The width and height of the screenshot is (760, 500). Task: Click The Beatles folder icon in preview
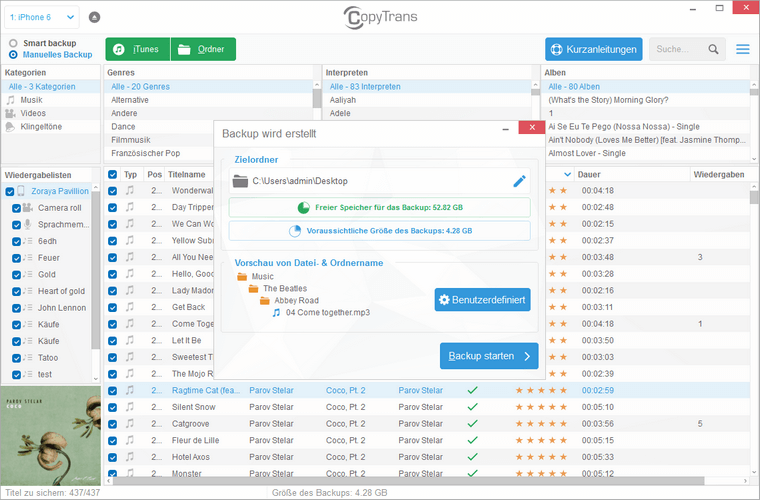[x=253, y=289]
